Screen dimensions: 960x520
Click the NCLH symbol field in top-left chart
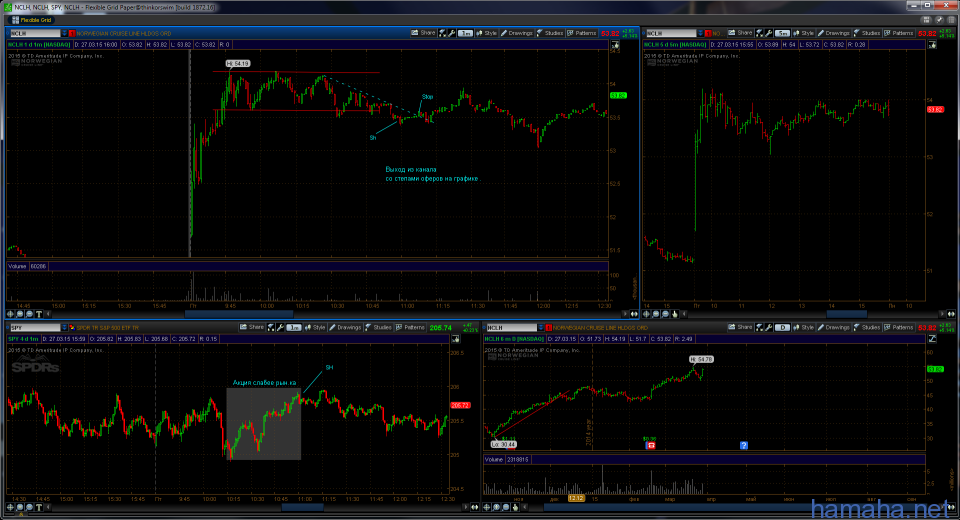click(34, 33)
